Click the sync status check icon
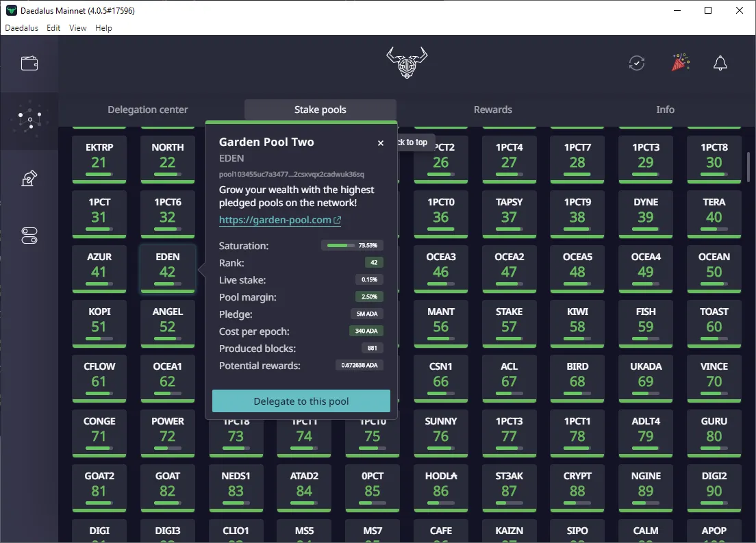The image size is (756, 543). 636,63
